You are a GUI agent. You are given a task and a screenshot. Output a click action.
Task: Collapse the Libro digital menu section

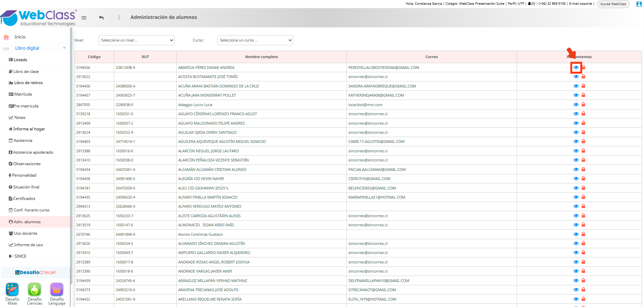point(64,48)
